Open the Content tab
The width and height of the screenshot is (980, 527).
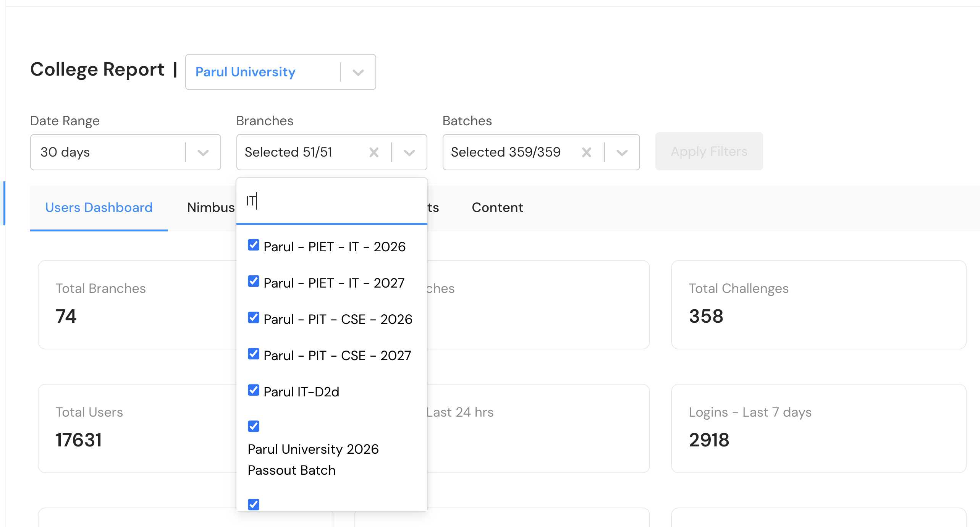click(497, 207)
